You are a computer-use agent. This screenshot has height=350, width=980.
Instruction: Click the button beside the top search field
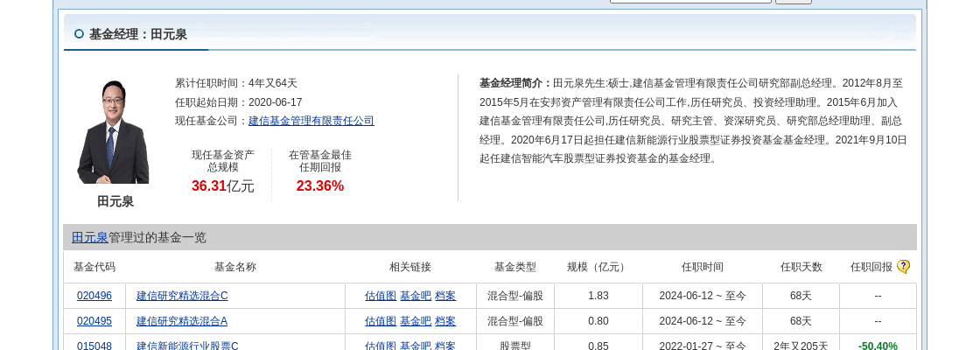tap(794, 2)
